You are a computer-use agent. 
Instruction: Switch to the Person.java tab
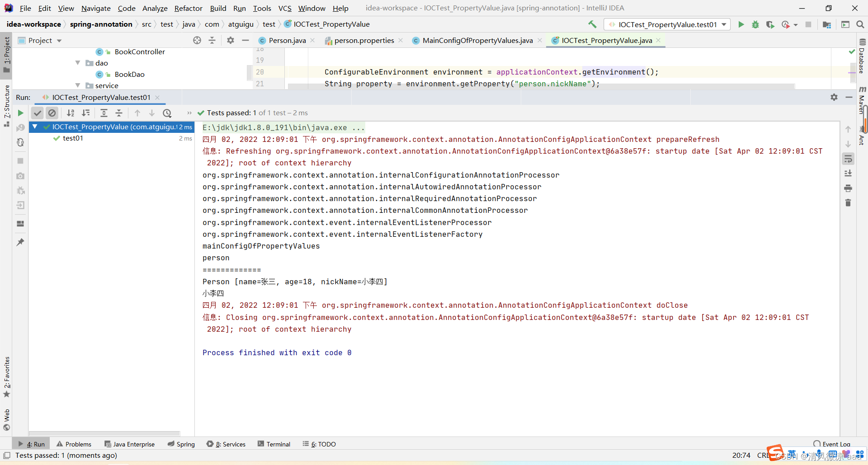pyautogui.click(x=287, y=40)
